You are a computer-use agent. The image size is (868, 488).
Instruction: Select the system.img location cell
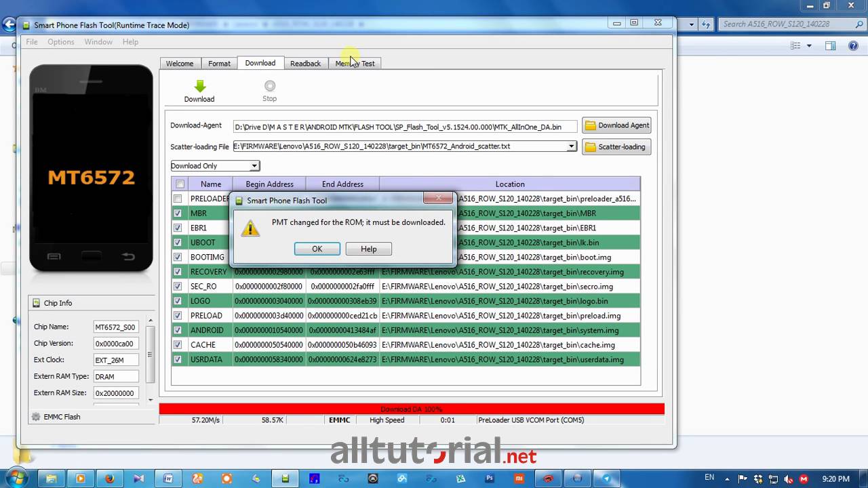[510, 330]
